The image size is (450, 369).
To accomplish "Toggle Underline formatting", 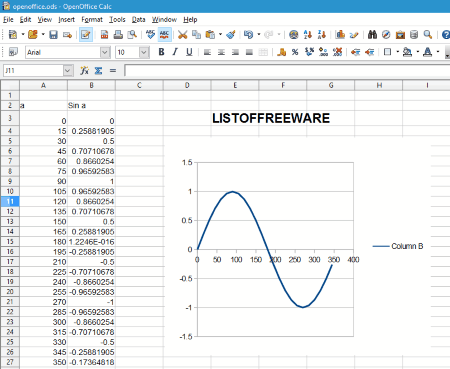I will (189, 52).
